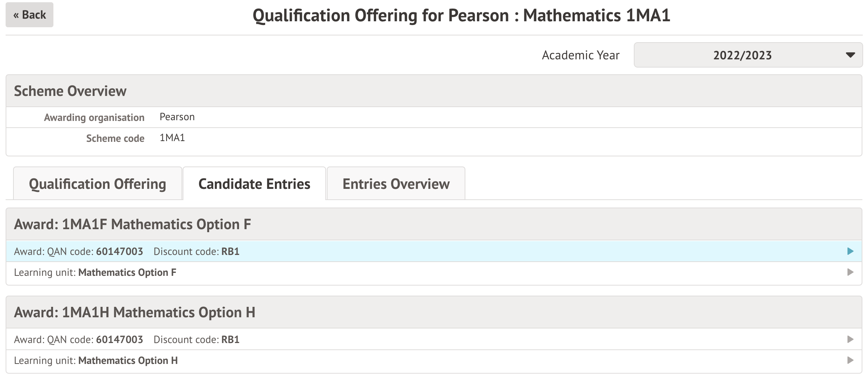Viewport: 868px width, 377px height.
Task: Click the 1MA1 scheme code value
Action: point(172,138)
